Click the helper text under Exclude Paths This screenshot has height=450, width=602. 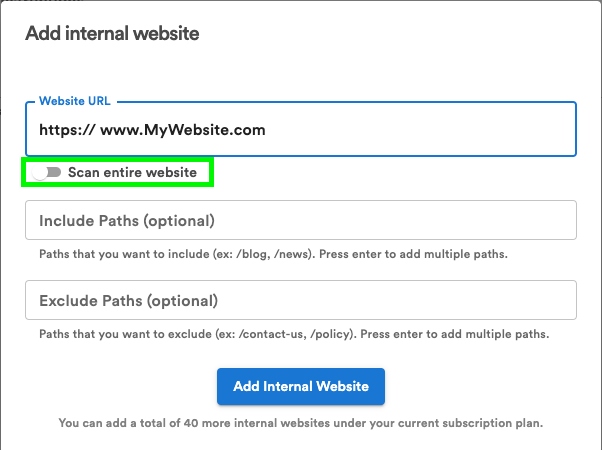point(294,334)
